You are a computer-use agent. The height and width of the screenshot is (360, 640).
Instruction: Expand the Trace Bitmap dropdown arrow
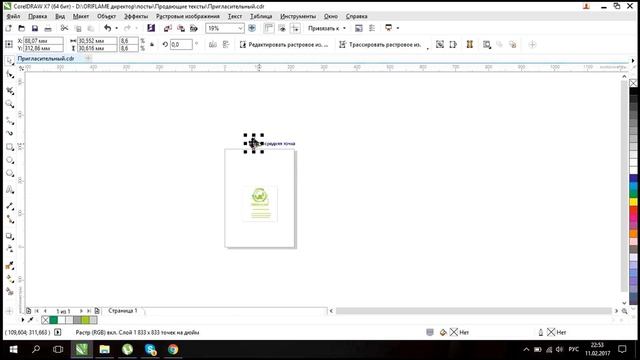428,48
